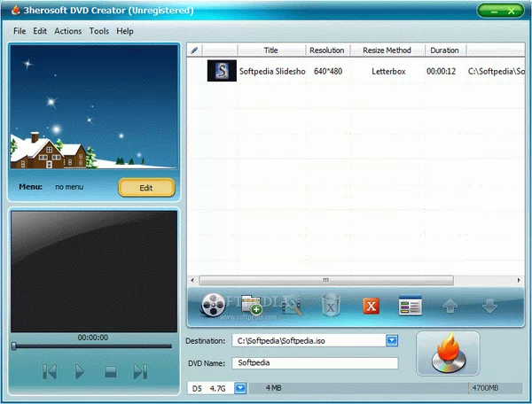Click the trash bin Remove icon
532x404 pixels.
coord(330,306)
